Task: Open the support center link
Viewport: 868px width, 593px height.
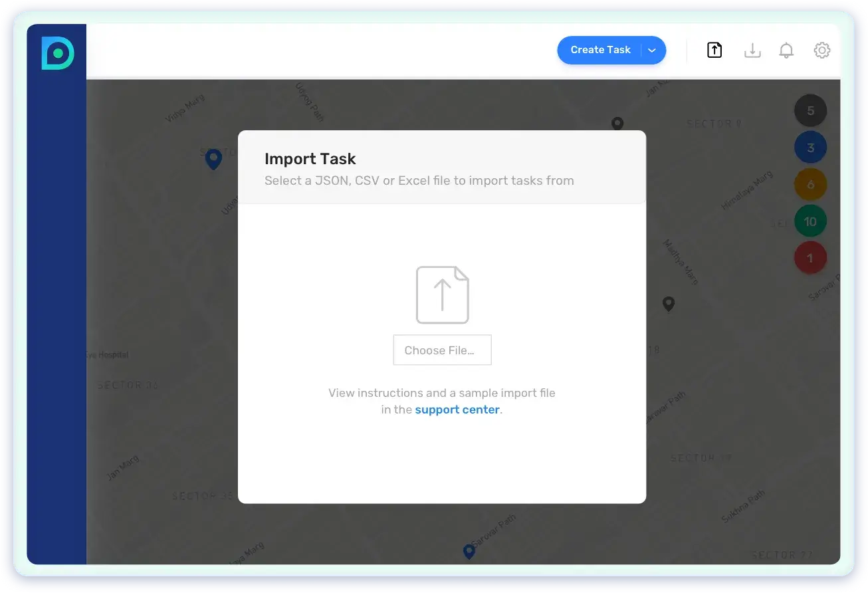Action: (x=457, y=410)
